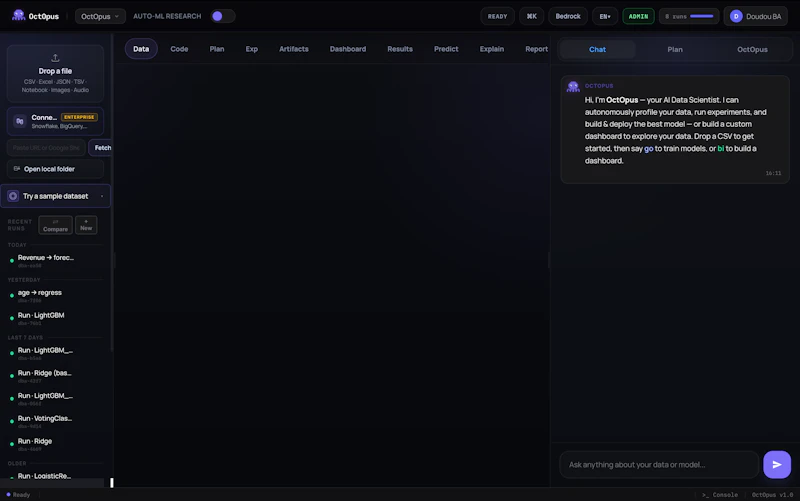Click the READY status pill

point(497,16)
